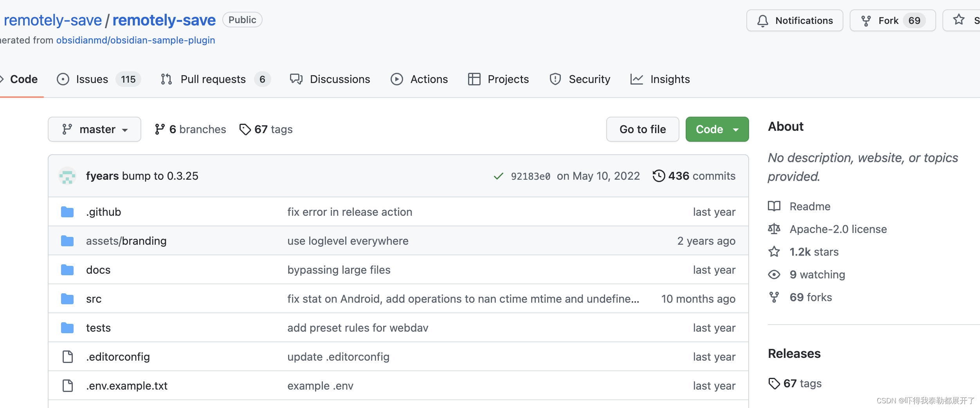The width and height of the screenshot is (980, 408).
Task: Open the master branch dropdown
Action: pyautogui.click(x=94, y=129)
